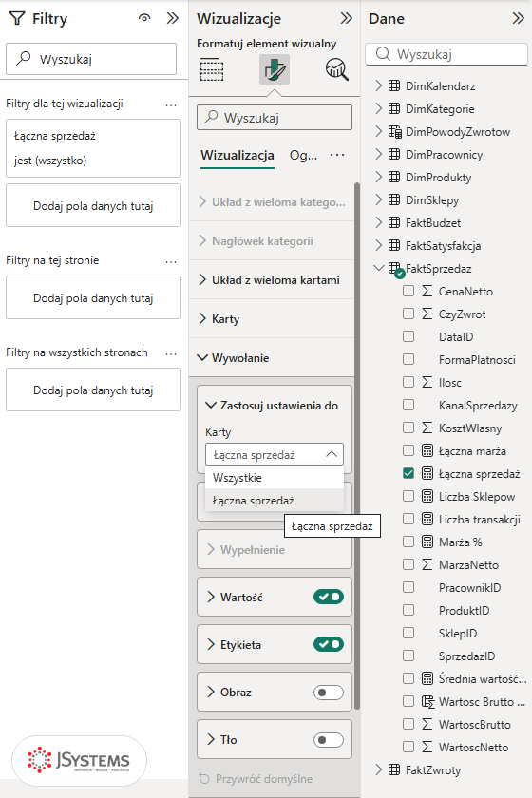Click Przywróć domyślne reset button
This screenshot has height=798, width=532.
pyautogui.click(x=256, y=779)
